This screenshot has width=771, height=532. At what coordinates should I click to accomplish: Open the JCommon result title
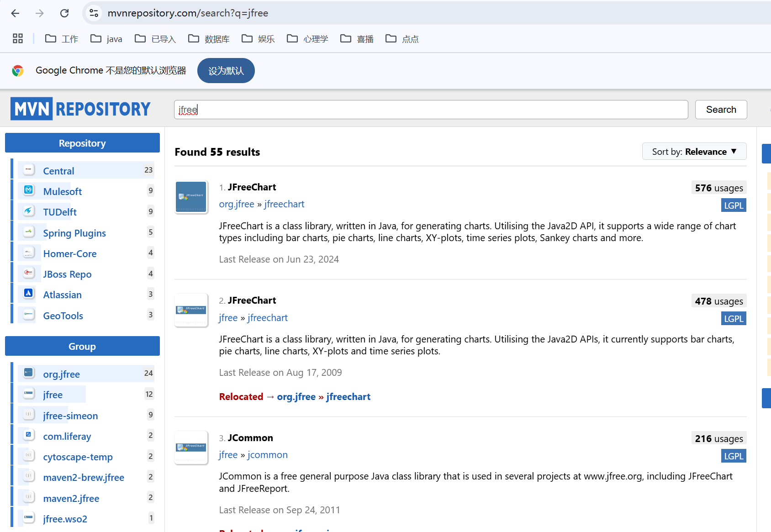(250, 438)
